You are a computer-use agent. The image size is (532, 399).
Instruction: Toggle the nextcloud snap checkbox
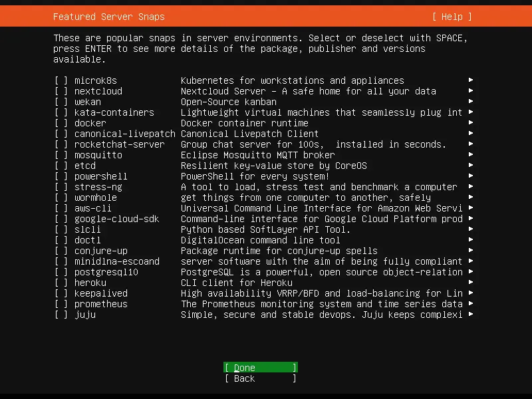pos(61,91)
